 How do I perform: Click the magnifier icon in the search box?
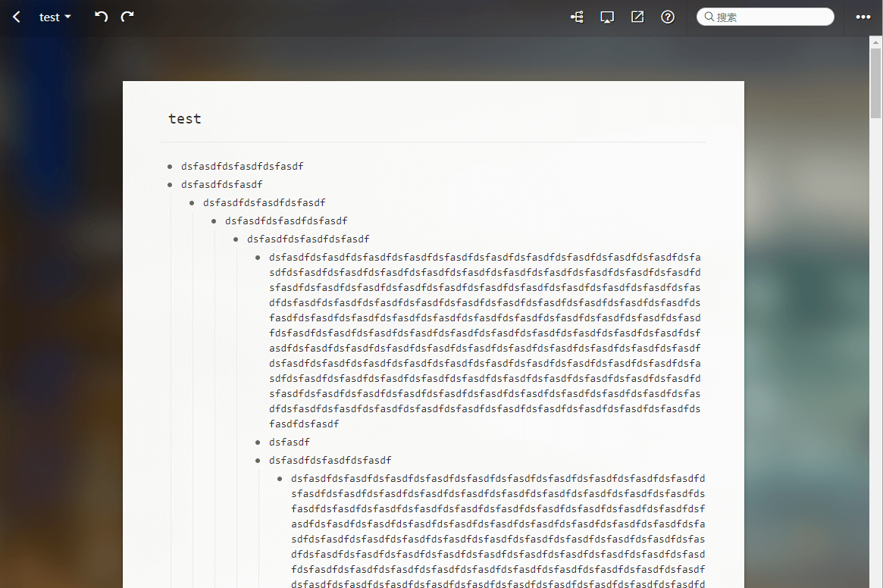[x=709, y=17]
